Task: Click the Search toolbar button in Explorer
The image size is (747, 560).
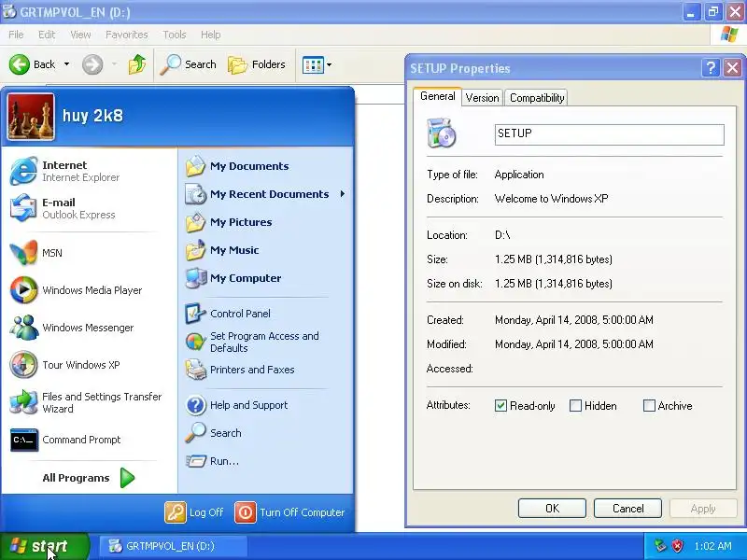Action: tap(188, 64)
